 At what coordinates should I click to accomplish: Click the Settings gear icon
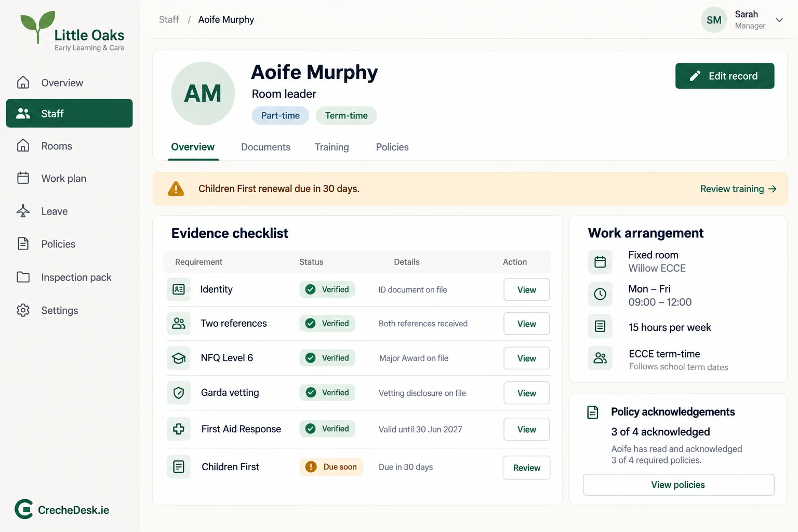23,310
